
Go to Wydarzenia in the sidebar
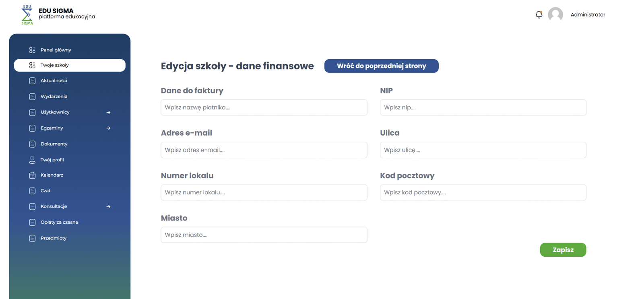(x=54, y=97)
